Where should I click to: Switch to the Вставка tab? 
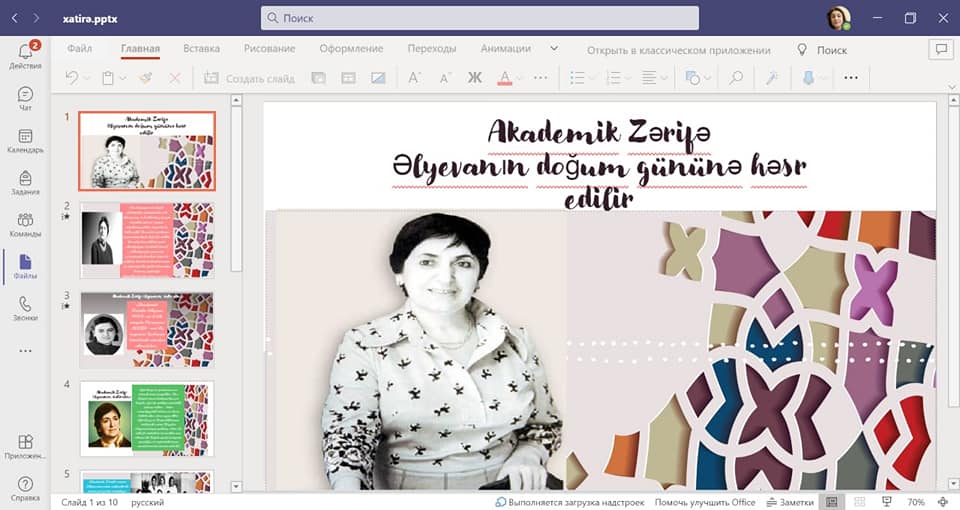201,48
